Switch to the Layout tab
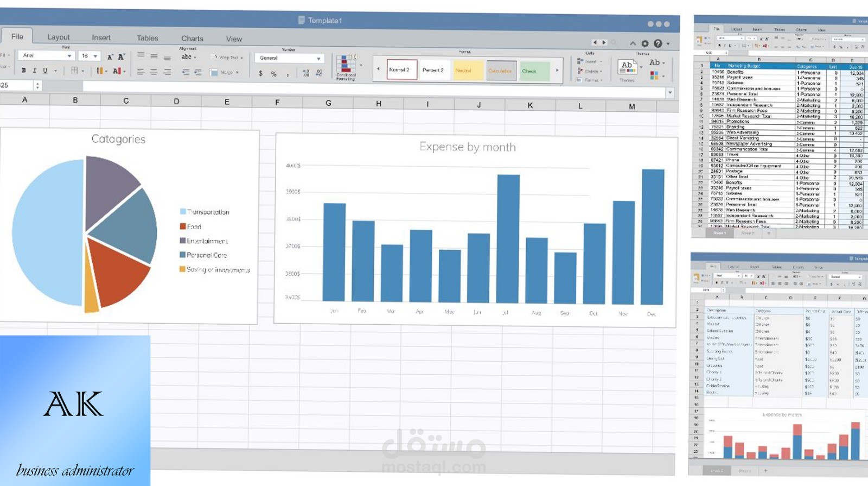This screenshot has height=486, width=868. click(x=58, y=37)
